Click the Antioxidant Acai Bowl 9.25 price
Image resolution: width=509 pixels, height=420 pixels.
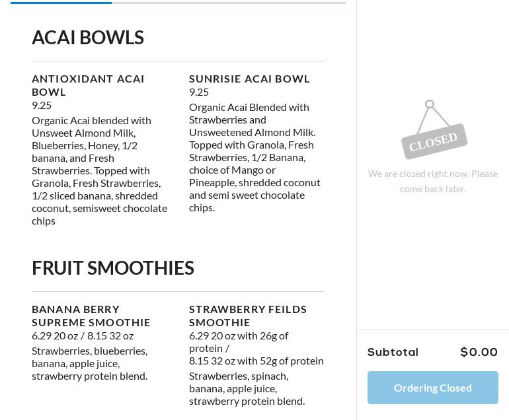pyautogui.click(x=42, y=105)
